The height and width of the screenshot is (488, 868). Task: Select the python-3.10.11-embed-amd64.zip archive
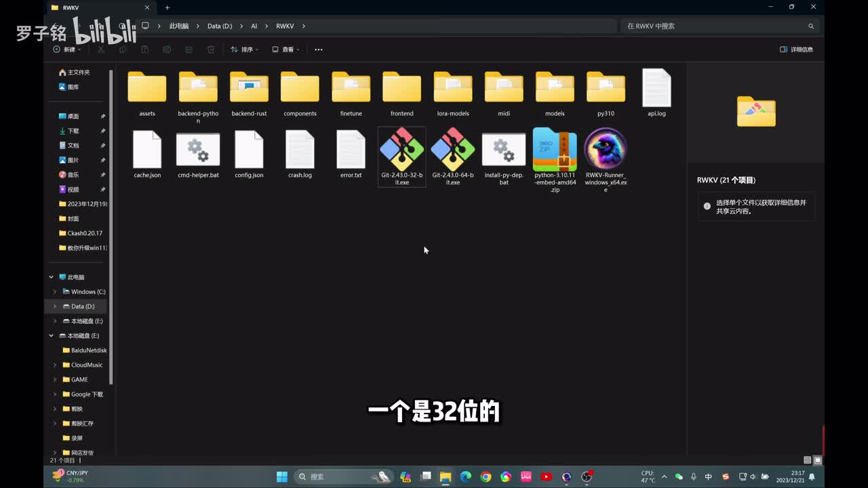pyautogui.click(x=555, y=150)
